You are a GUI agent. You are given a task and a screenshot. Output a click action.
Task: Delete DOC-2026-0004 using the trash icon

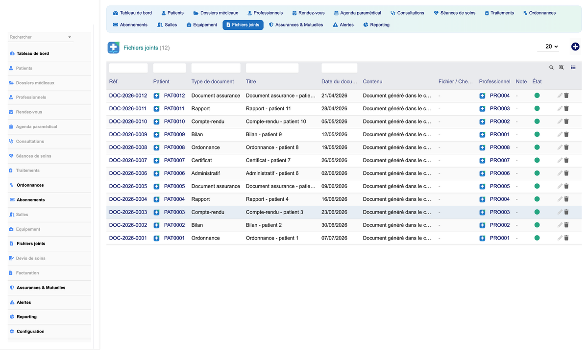566,199
